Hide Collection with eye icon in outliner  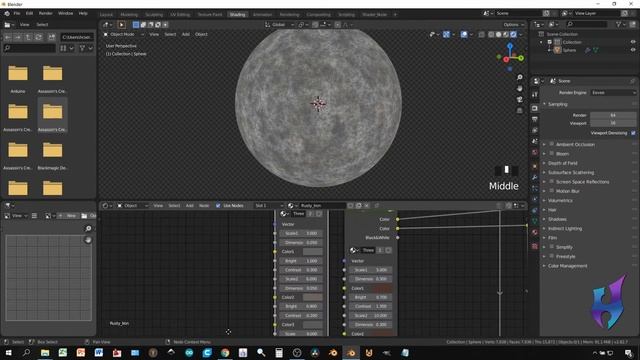tap(633, 42)
